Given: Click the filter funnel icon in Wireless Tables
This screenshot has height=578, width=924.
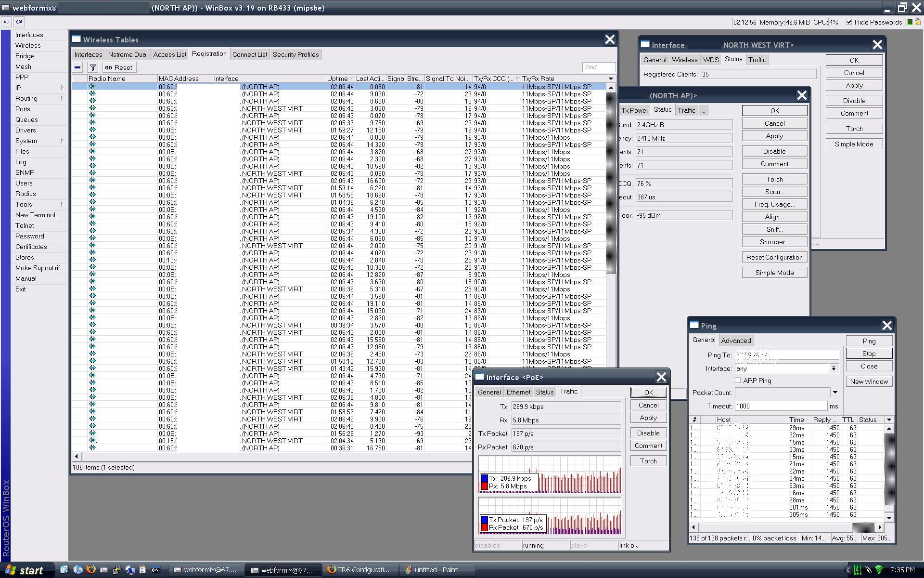Looking at the screenshot, I should pyautogui.click(x=93, y=67).
